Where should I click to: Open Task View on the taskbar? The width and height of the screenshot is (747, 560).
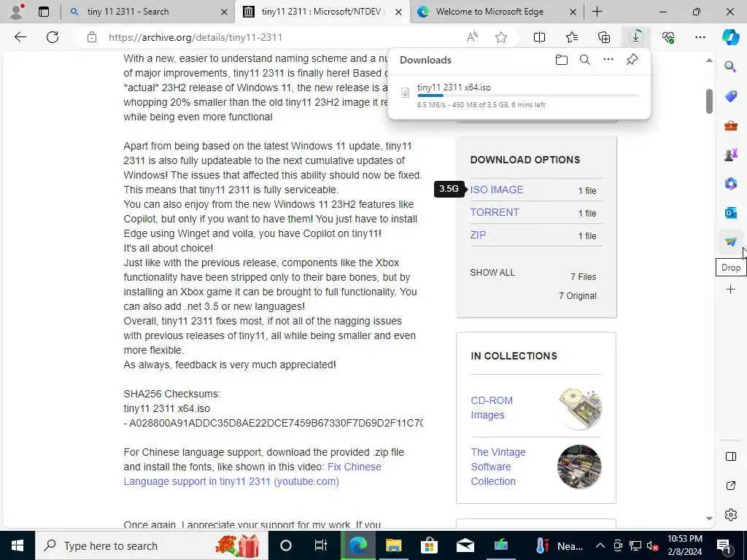[x=321, y=545]
